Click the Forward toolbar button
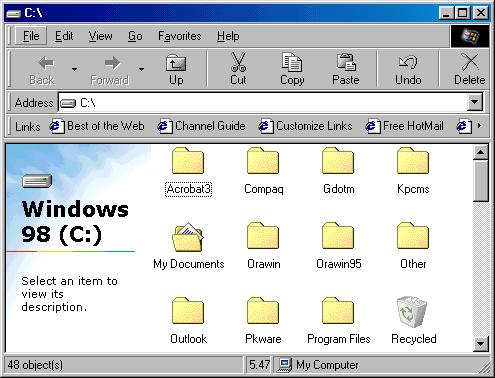The image size is (495, 378). pos(109,69)
